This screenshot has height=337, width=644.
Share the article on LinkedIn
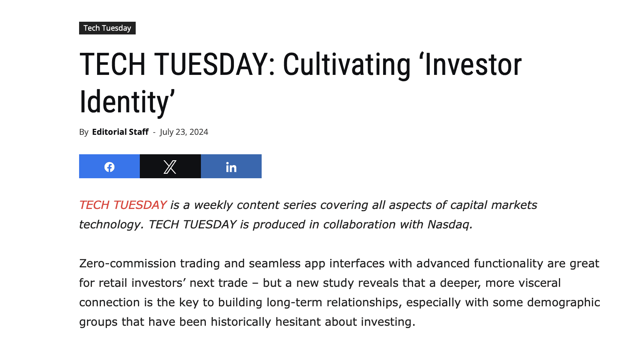coord(231,166)
